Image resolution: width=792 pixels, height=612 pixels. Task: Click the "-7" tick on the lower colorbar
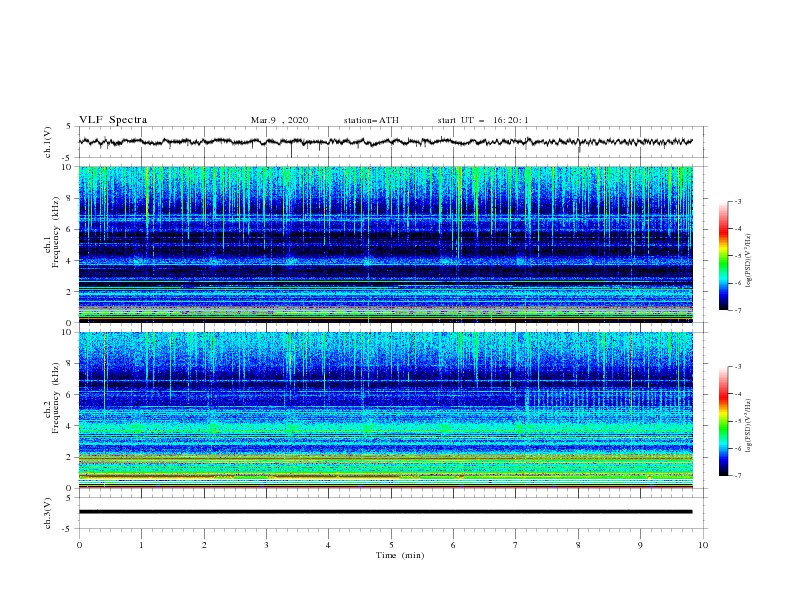click(x=737, y=476)
